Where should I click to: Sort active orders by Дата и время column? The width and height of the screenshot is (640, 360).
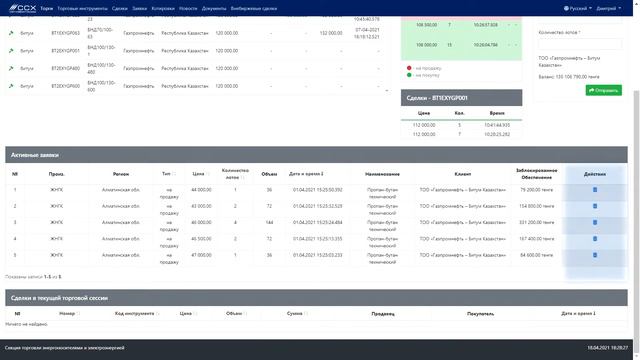[306, 174]
